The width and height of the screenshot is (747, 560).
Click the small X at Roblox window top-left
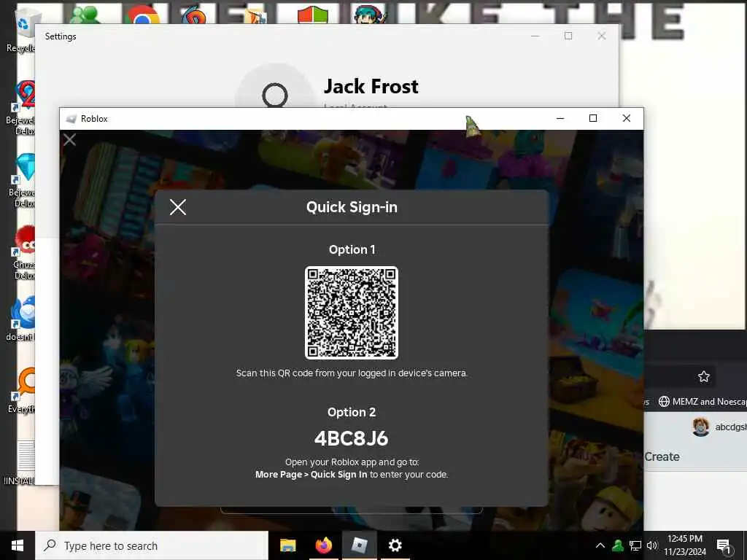69,139
